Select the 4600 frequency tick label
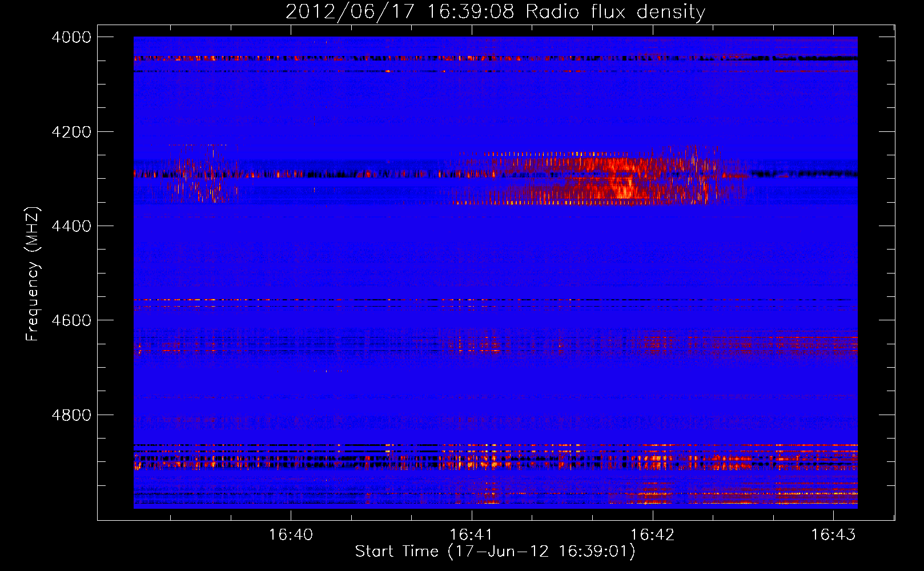This screenshot has height=571, width=924. pos(71,320)
